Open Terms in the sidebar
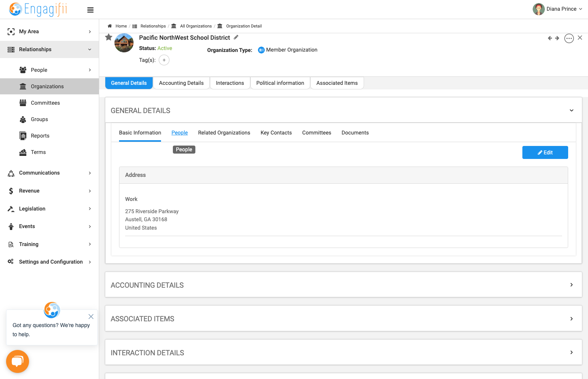This screenshot has height=379, width=588. coord(50,152)
